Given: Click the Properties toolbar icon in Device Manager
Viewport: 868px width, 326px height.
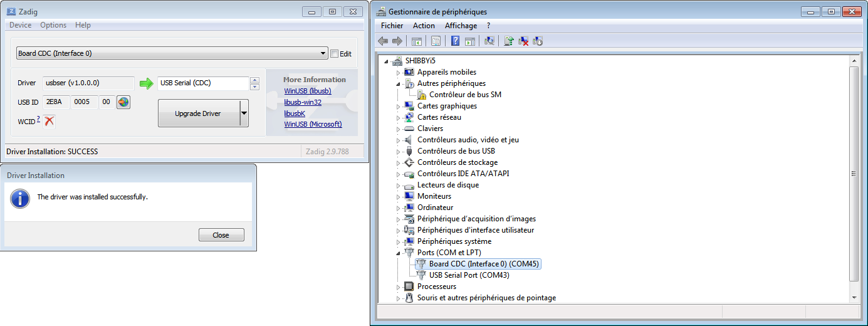Looking at the screenshot, I should (x=436, y=41).
